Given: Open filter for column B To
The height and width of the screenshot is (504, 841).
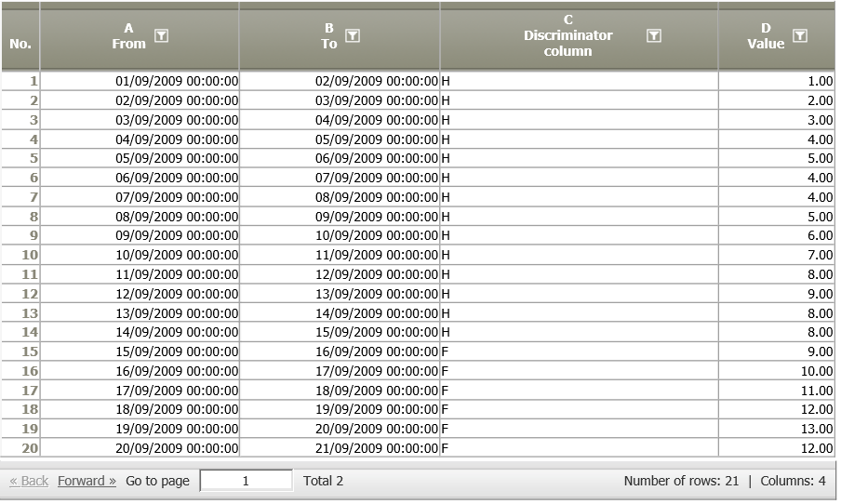Looking at the screenshot, I should tap(353, 36).
